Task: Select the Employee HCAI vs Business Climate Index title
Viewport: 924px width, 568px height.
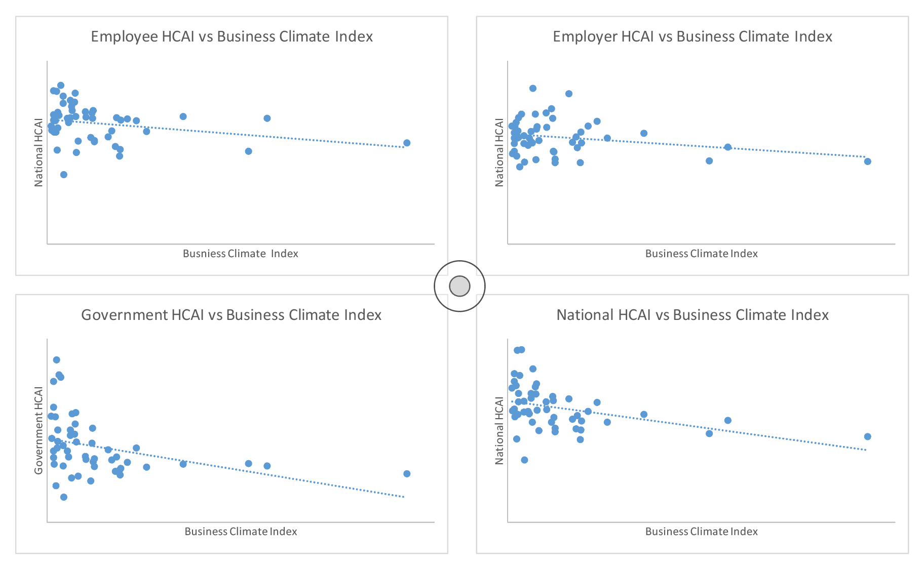Action: [232, 36]
